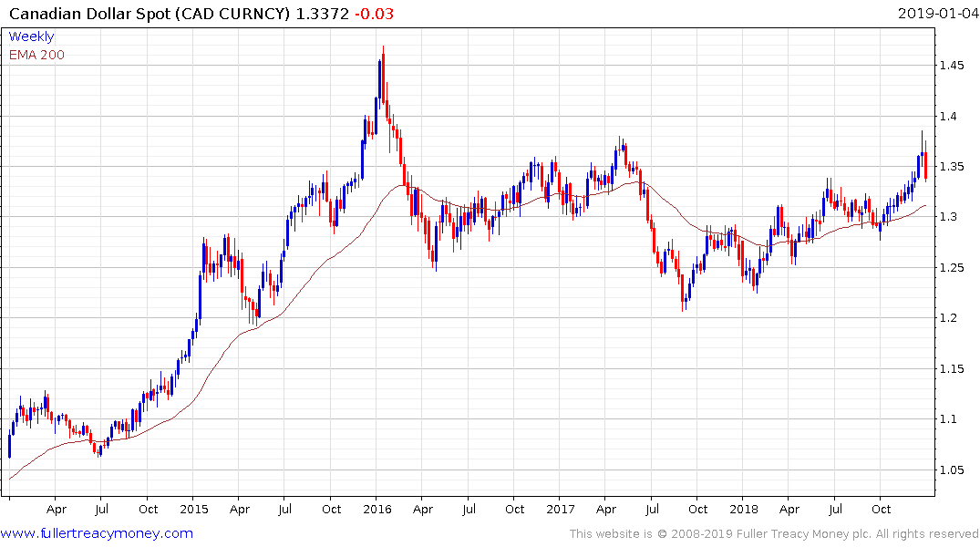The width and height of the screenshot is (980, 547).
Task: Click the 1.4 price axis label
Action: 948,117
